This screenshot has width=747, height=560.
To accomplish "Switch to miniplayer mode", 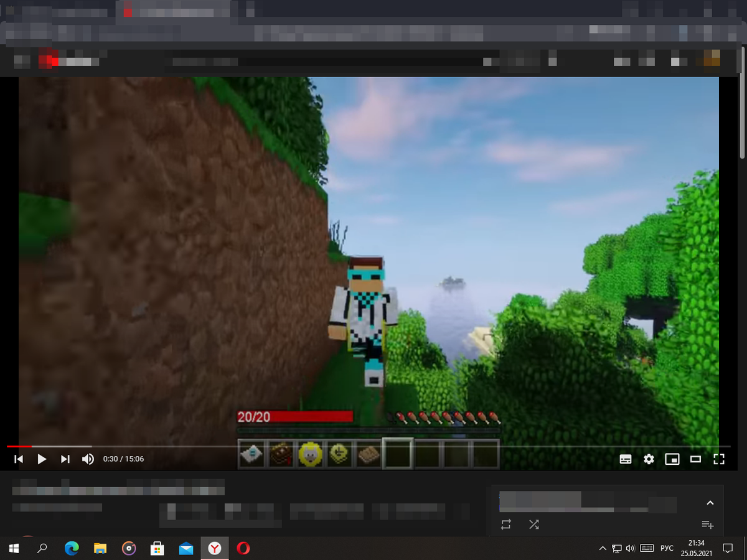I will 672,459.
